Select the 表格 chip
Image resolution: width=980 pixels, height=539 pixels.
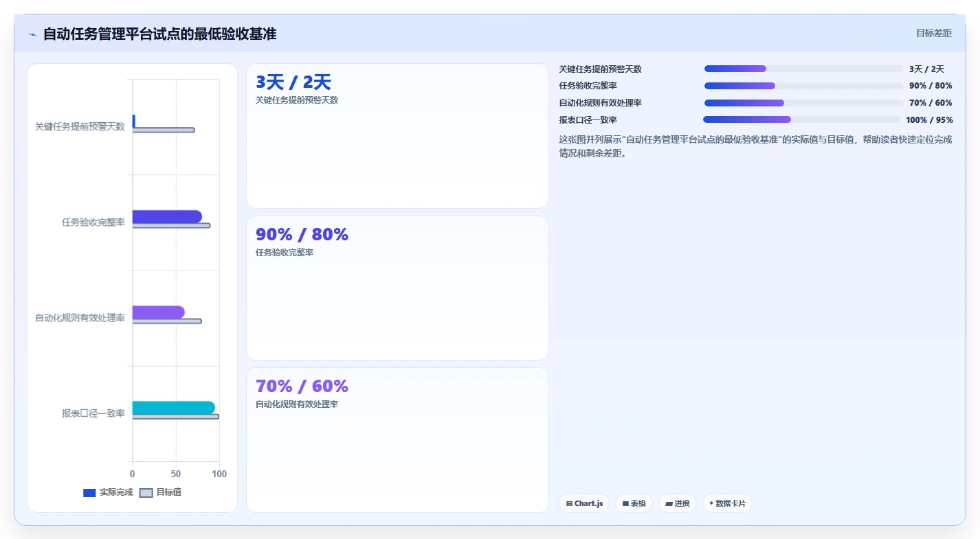coord(634,503)
